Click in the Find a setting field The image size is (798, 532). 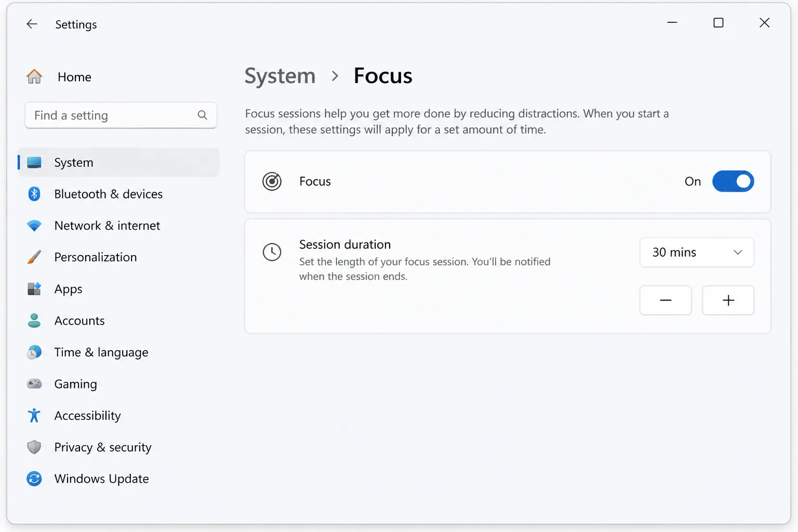point(121,115)
